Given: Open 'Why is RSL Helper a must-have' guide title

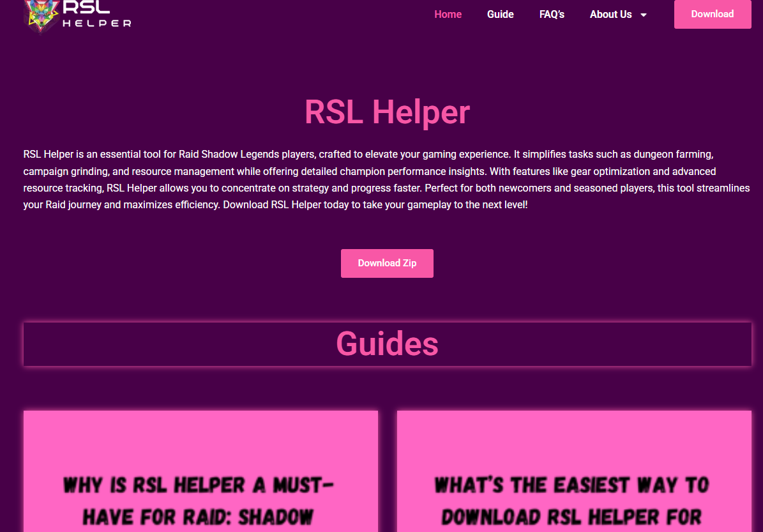Looking at the screenshot, I should (200, 501).
